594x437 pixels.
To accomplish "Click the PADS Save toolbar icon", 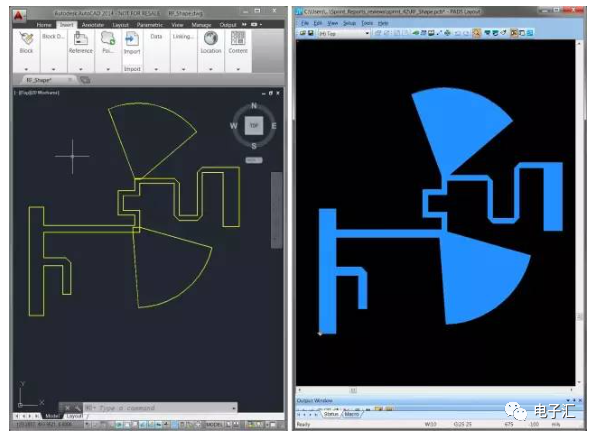I will (x=311, y=33).
